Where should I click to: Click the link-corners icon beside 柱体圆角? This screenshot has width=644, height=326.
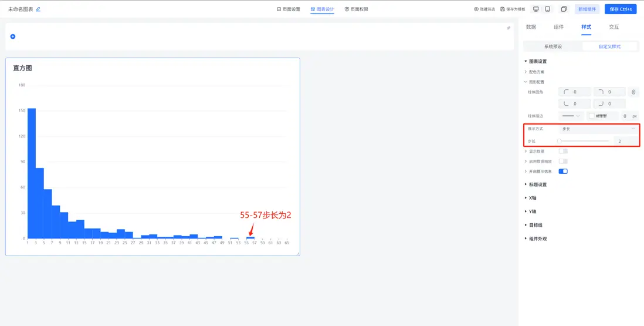click(633, 92)
